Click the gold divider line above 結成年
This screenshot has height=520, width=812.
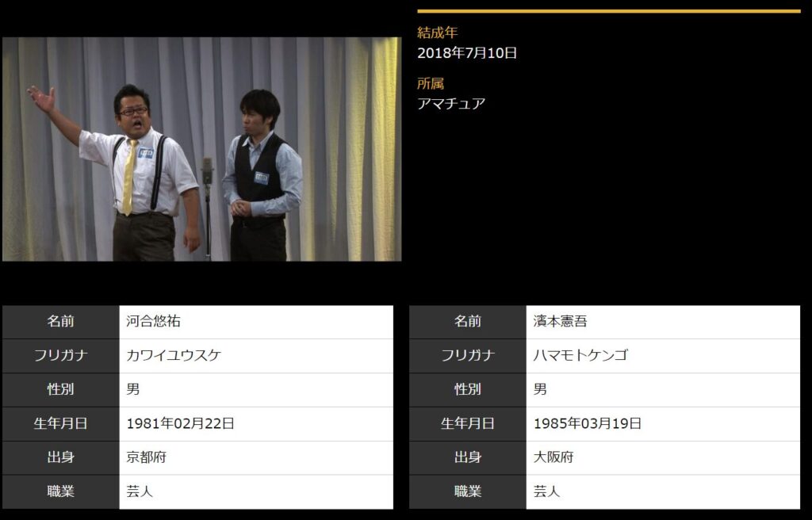(x=608, y=11)
